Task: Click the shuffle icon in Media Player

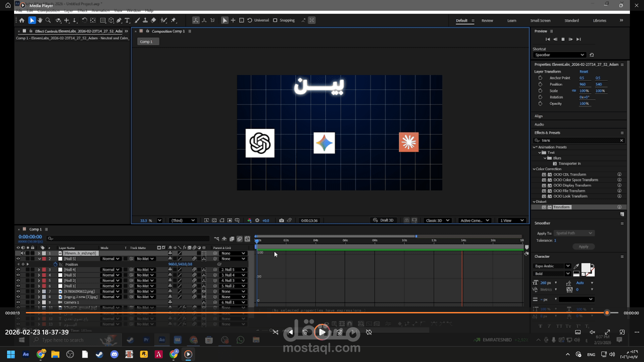Action: click(275, 332)
